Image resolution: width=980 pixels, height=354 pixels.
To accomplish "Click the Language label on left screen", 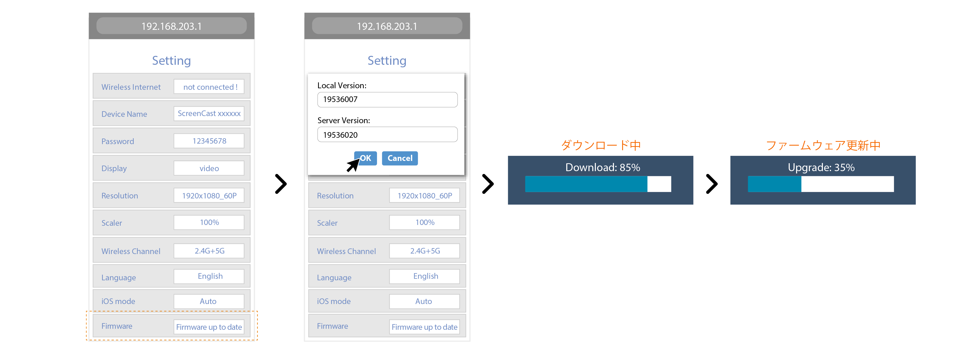I will 119,277.
